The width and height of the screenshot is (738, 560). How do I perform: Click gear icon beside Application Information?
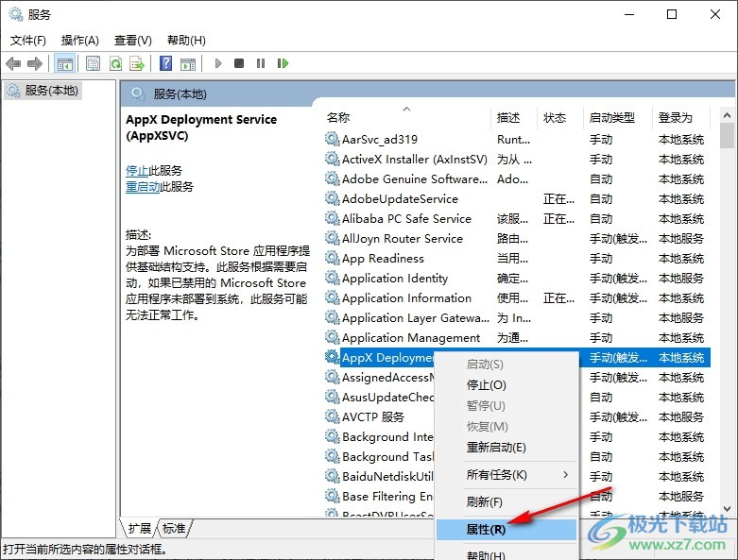point(333,297)
